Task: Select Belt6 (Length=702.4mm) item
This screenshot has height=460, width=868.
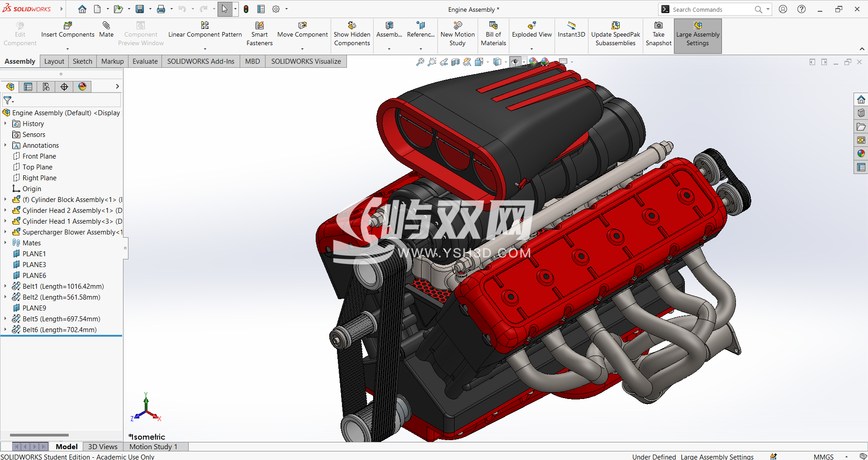Action: [x=60, y=329]
